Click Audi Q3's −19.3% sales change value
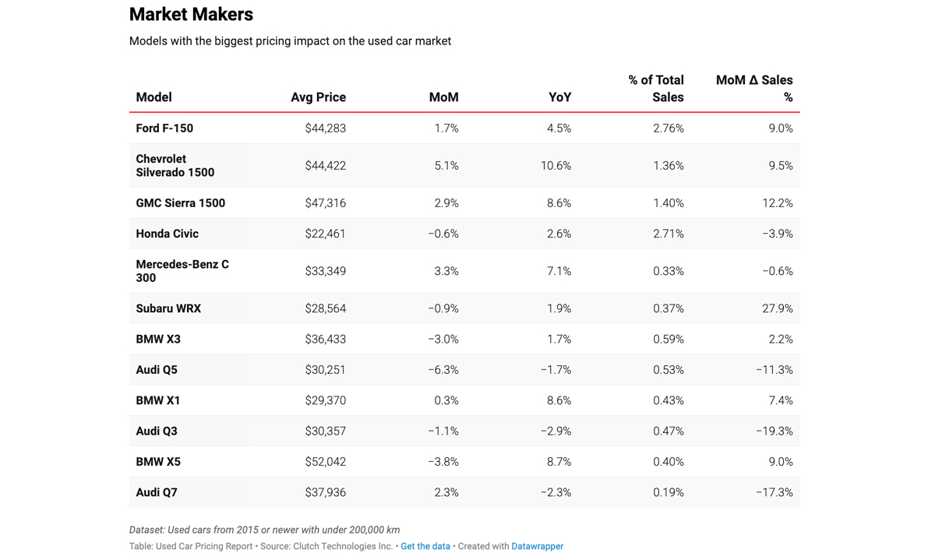Screen dimensions: 935x560 pos(774,431)
